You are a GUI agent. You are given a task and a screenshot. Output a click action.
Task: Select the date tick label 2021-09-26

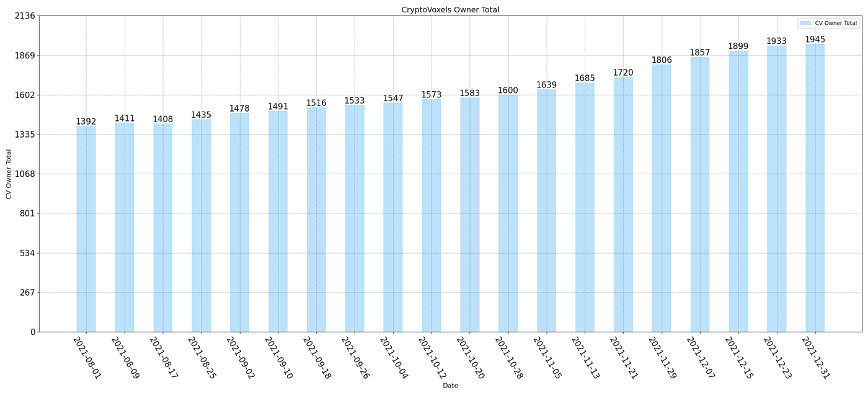[355, 358]
